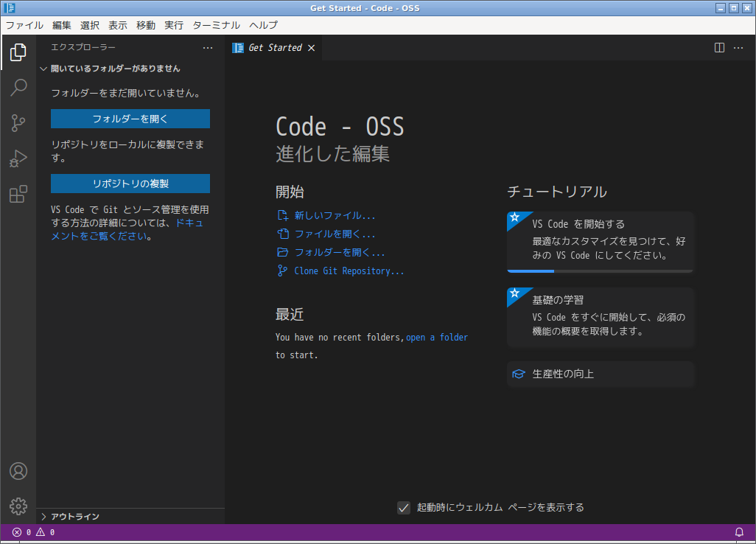Open the Source Control view icon
This screenshot has height=544, width=756.
point(18,123)
